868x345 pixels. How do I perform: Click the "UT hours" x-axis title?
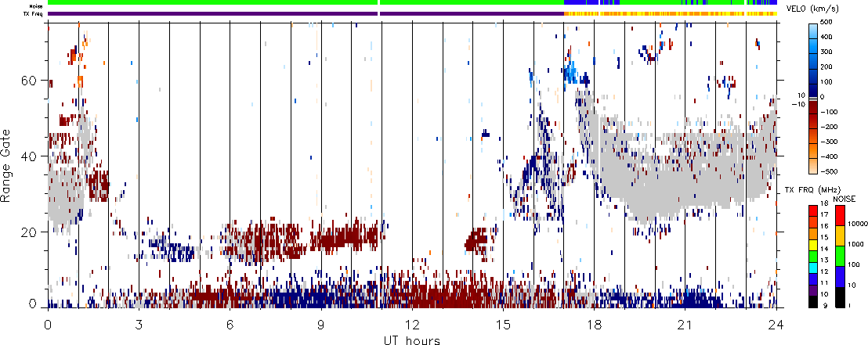(412, 340)
